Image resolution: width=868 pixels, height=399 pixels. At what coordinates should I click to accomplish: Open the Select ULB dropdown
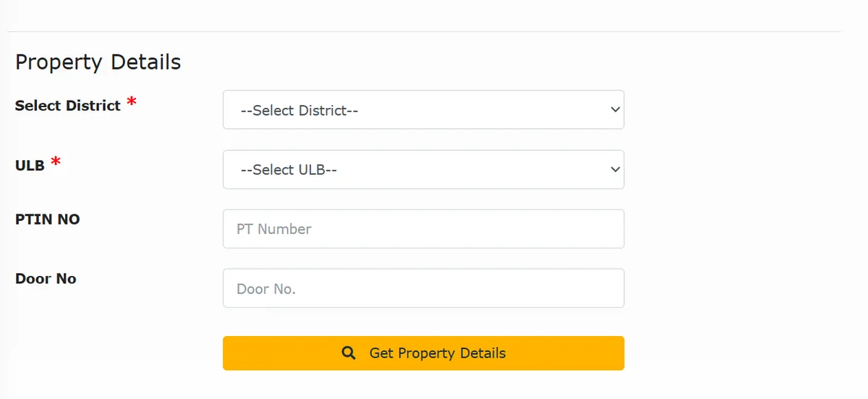423,169
